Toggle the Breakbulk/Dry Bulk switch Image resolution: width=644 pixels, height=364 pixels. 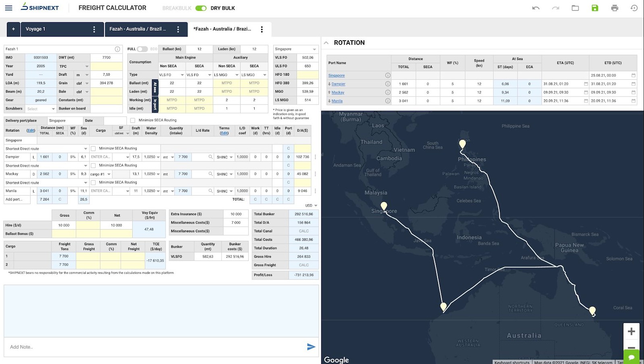(201, 8)
